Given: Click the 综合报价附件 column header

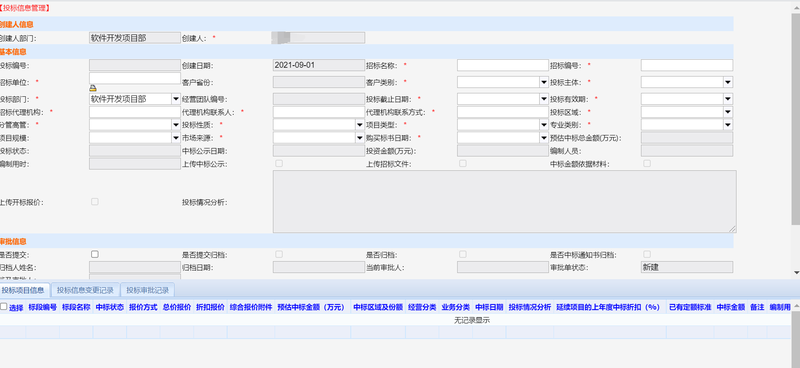Looking at the screenshot, I should [251, 307].
